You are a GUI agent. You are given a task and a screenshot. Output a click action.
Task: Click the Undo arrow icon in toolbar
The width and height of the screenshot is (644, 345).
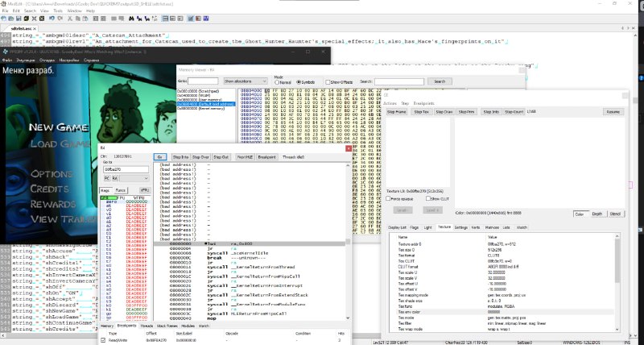[x=52, y=19]
